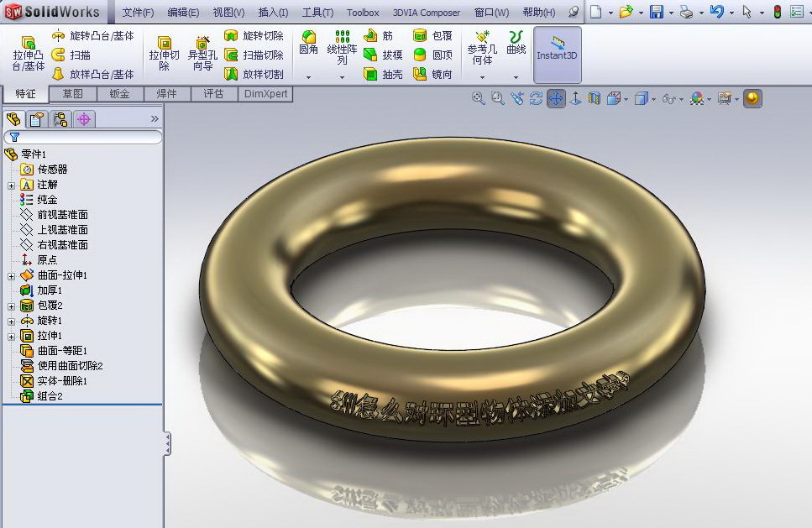This screenshot has width=812, height=528.
Task: Switch to the ConfigurationManager panel tab
Action: pos(60,119)
